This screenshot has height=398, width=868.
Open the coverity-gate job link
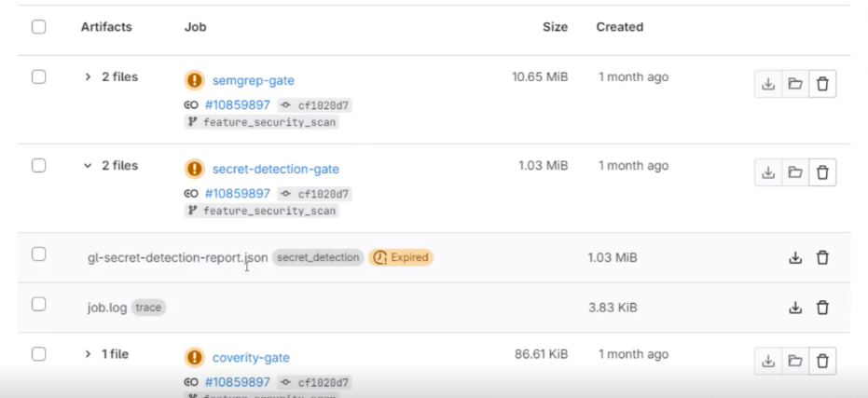coord(251,358)
